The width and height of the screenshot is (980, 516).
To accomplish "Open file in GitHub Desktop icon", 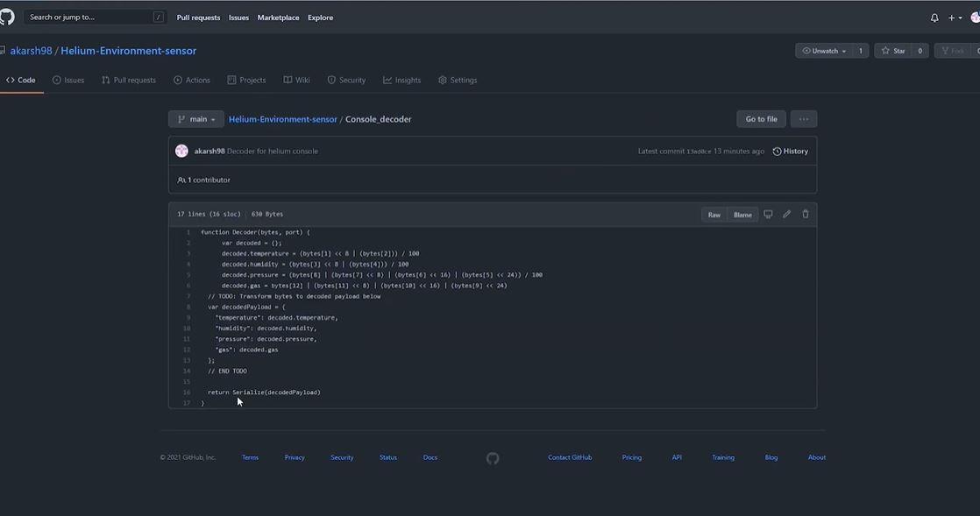I will coord(768,215).
